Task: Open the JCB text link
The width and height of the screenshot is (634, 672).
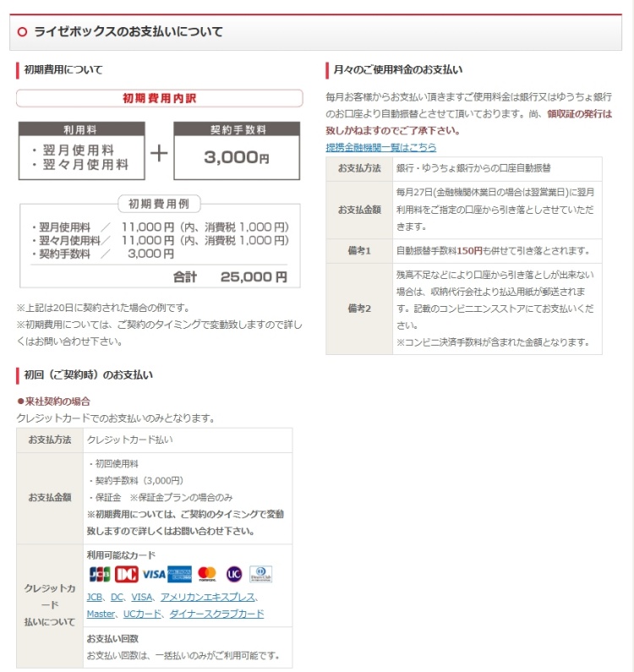Action: (95, 597)
